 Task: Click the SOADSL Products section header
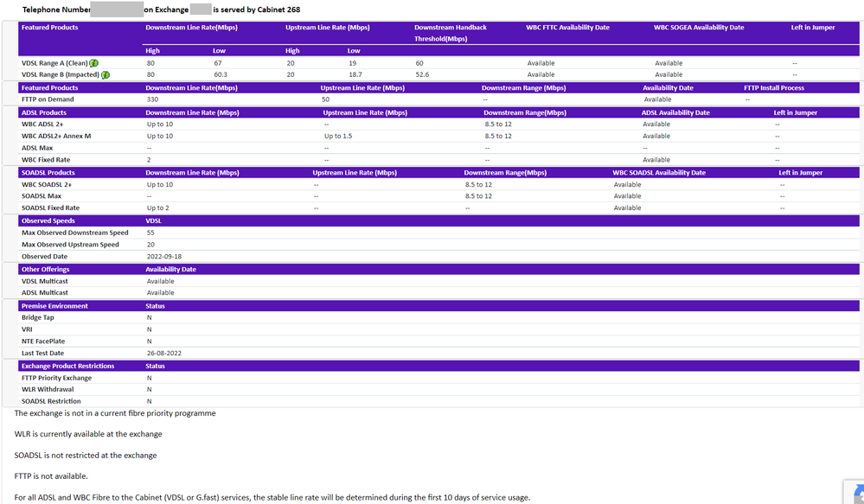pos(48,173)
